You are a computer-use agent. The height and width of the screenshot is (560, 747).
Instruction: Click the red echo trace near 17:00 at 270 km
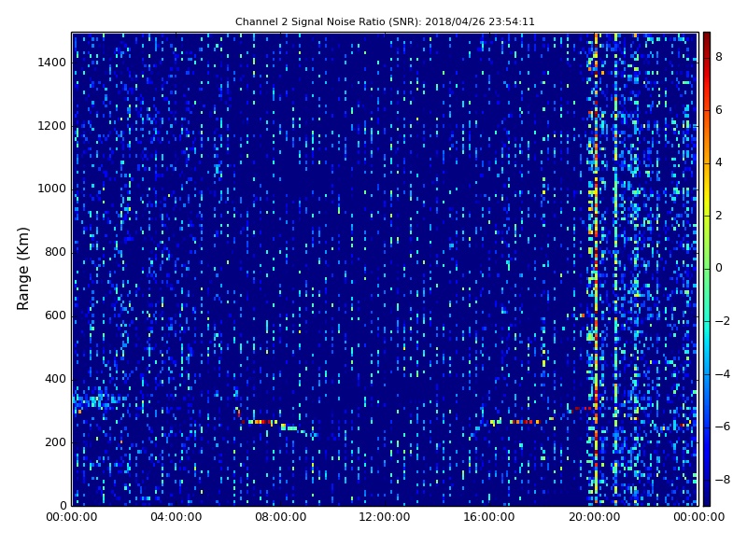click(524, 422)
